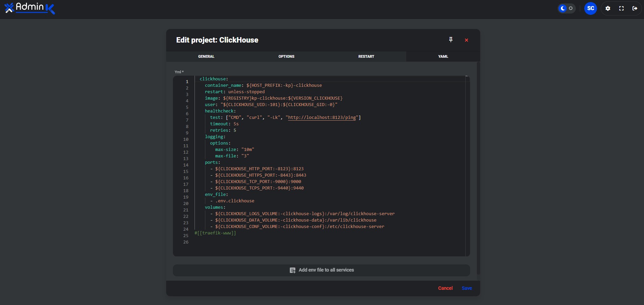Click the logout icon
Viewport: 644px width, 305px height.
635,8
